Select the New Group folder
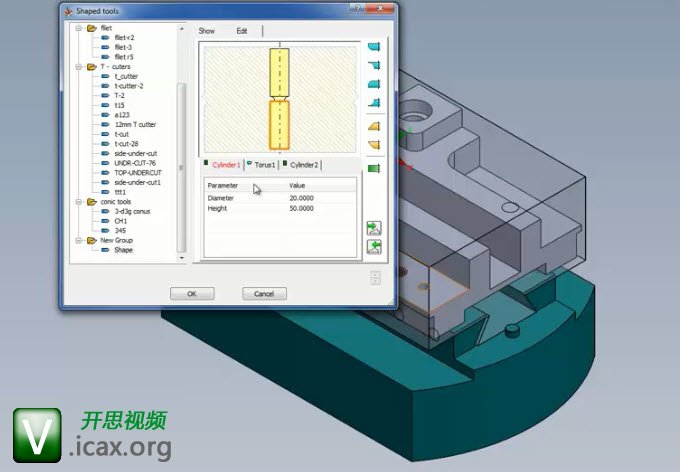The image size is (680, 472). pyautogui.click(x=116, y=240)
